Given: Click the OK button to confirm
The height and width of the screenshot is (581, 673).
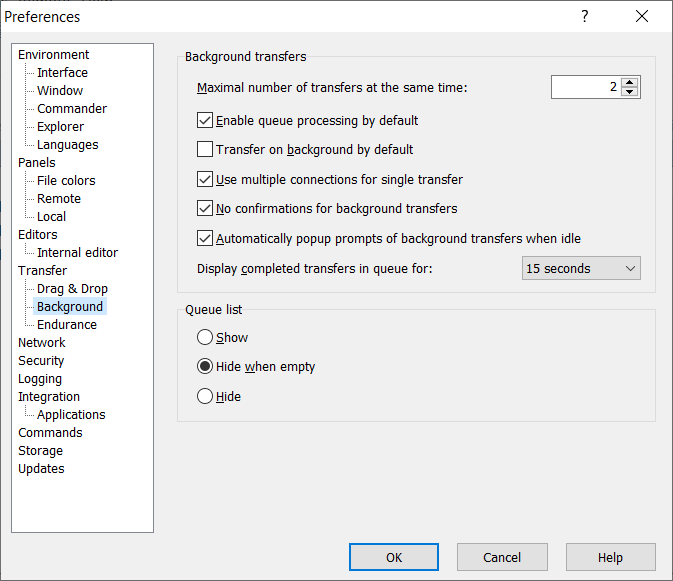Looking at the screenshot, I should 394,557.
